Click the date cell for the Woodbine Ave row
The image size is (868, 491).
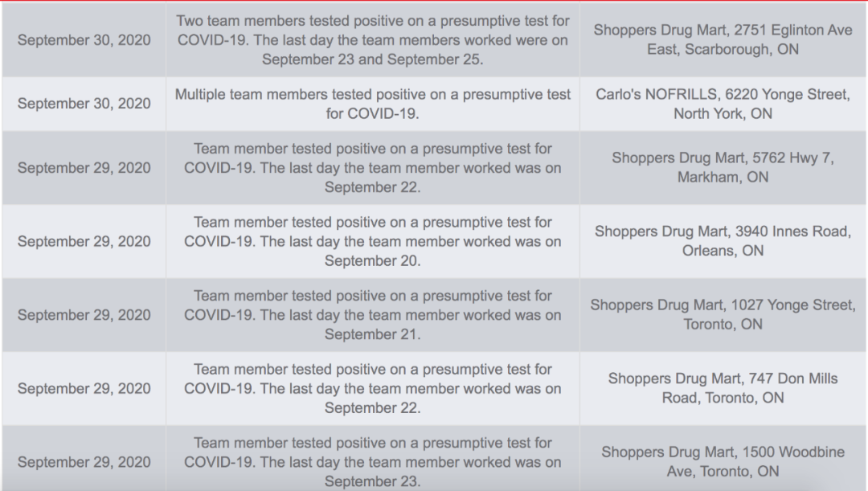(x=84, y=461)
